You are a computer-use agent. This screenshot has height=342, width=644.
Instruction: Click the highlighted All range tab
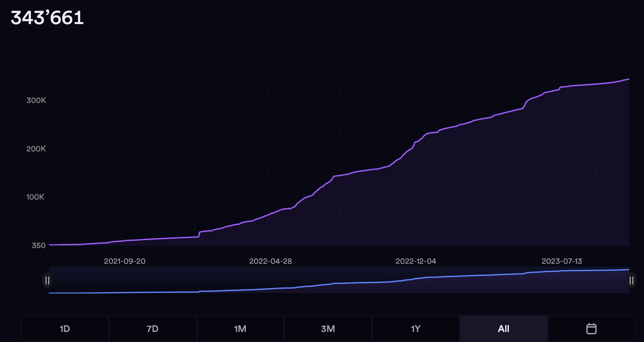pos(503,328)
